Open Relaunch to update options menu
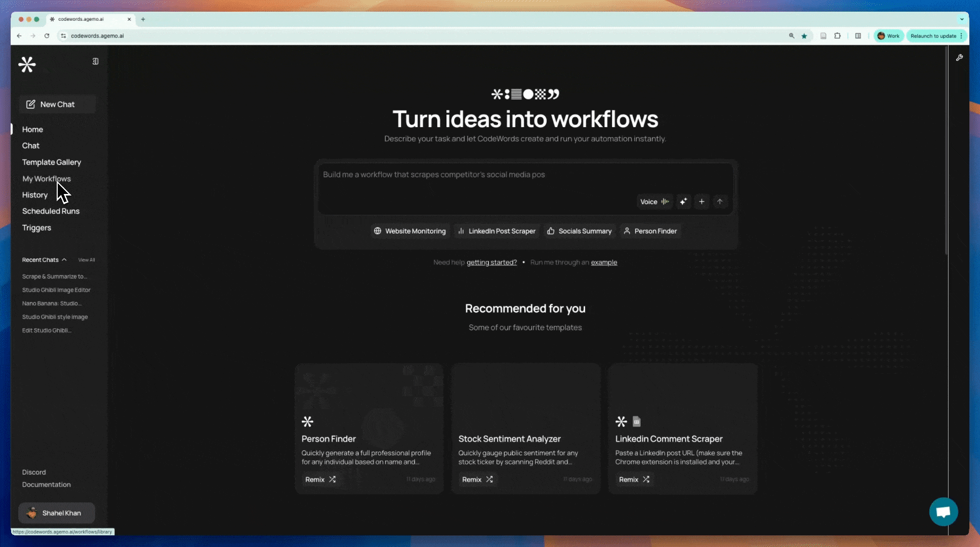The width and height of the screenshot is (980, 547). point(961,36)
